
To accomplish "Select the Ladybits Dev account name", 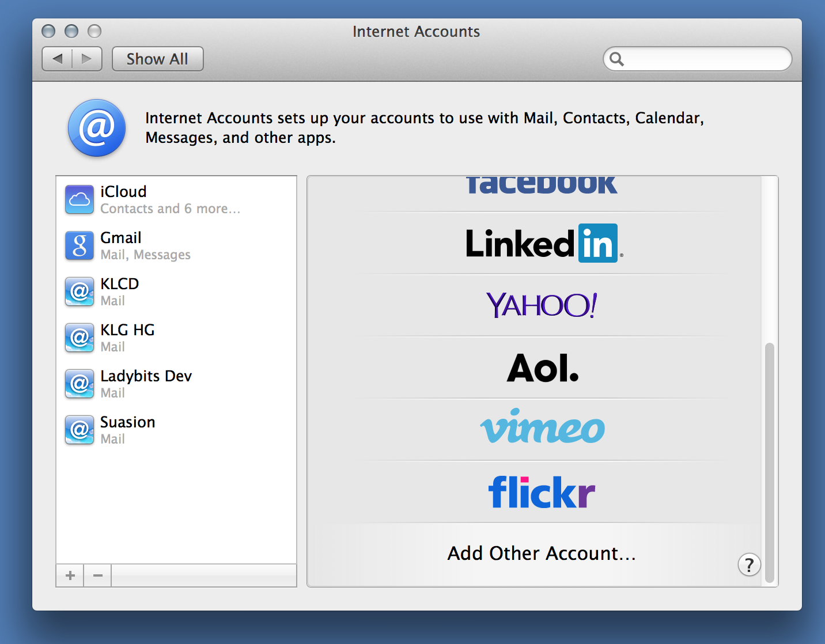I will tap(146, 376).
